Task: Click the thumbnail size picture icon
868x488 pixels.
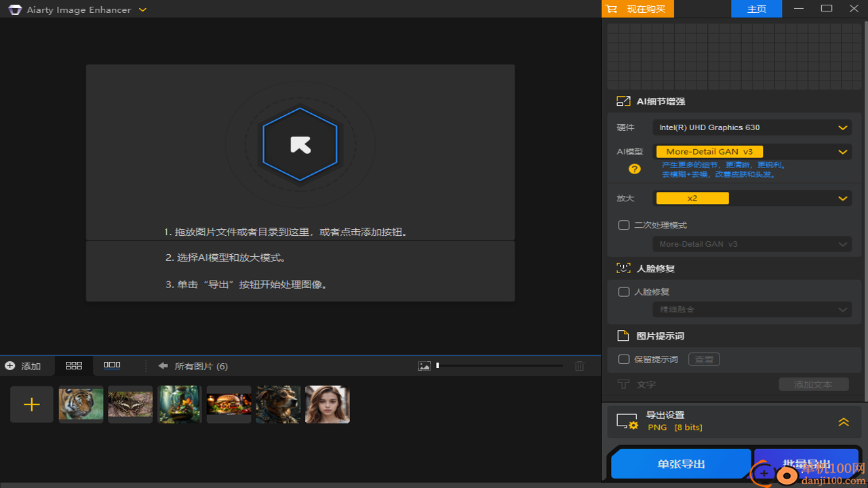Action: 425,366
